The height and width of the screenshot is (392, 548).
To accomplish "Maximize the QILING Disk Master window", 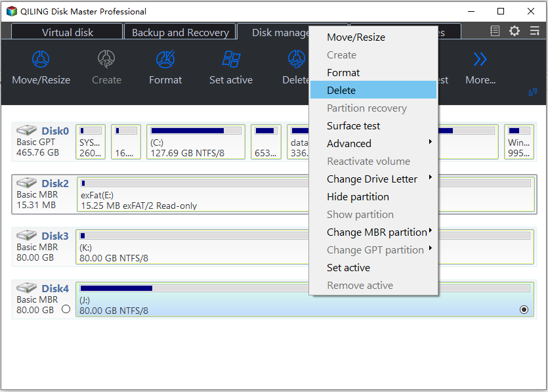I will coord(501,11).
